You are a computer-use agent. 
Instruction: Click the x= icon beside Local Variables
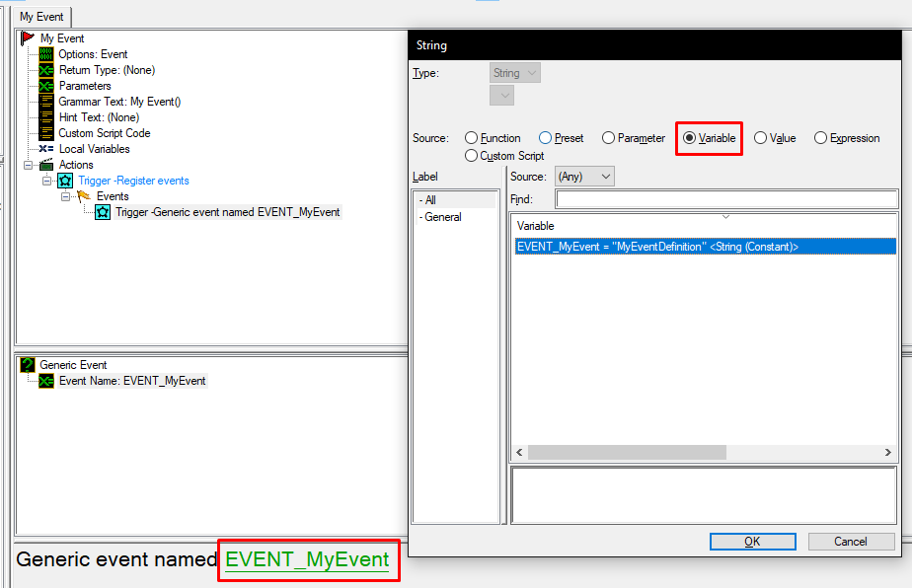(x=46, y=149)
